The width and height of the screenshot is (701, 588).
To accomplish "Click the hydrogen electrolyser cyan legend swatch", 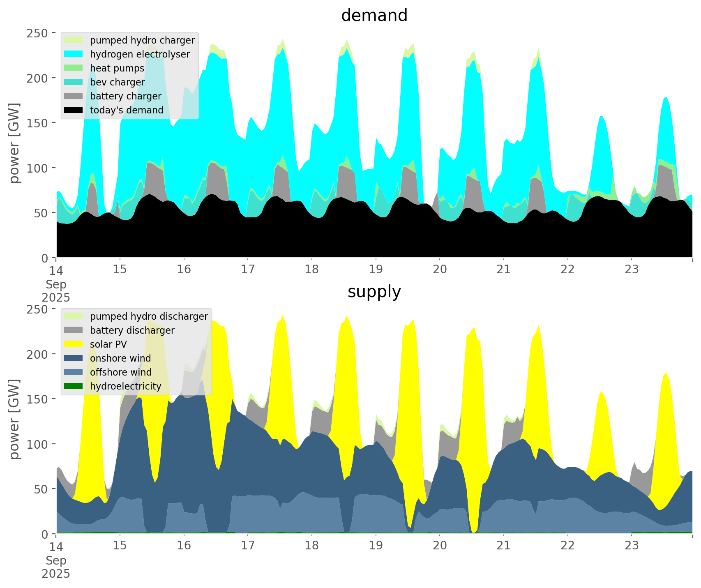I will point(74,54).
